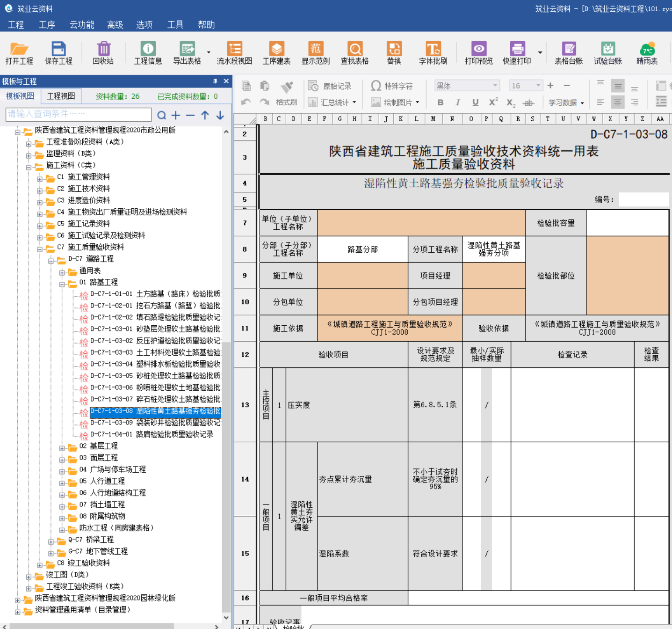
Task: Click the 压实度 cell in the form
Action: pyautogui.click(x=347, y=405)
